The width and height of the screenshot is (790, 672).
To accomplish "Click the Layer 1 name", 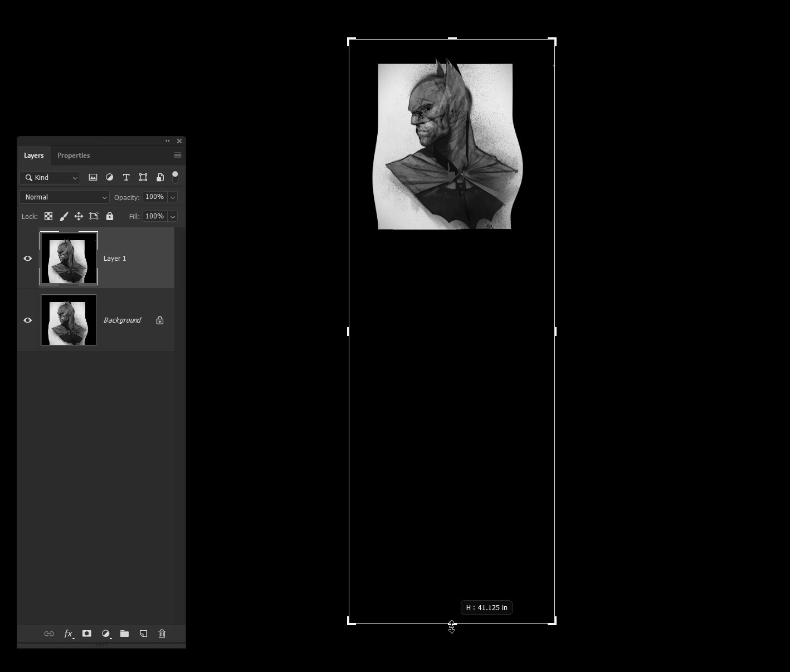I will click(115, 259).
